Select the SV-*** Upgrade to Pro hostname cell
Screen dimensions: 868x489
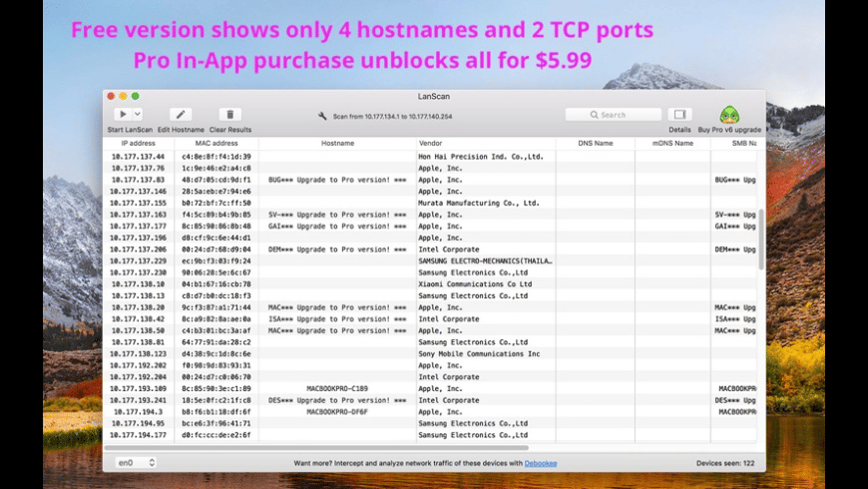tap(337, 215)
